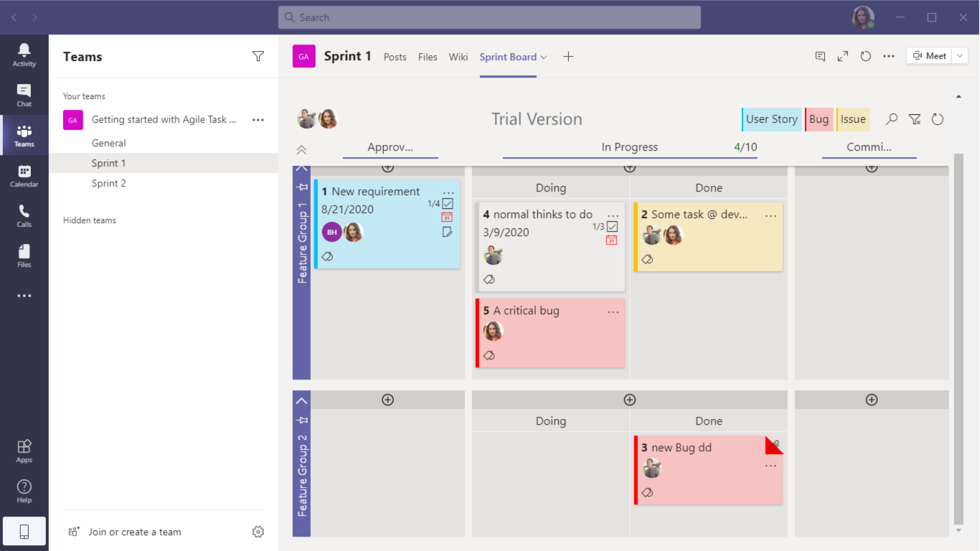Open the conversation icon near the Meet button
The image size is (980, 551).
pos(820,56)
